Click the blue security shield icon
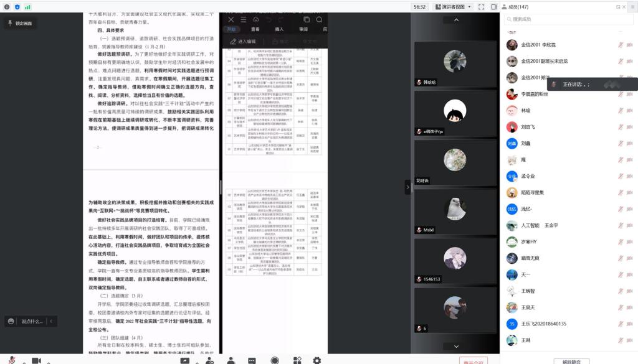The image size is (638, 364). (17, 7)
